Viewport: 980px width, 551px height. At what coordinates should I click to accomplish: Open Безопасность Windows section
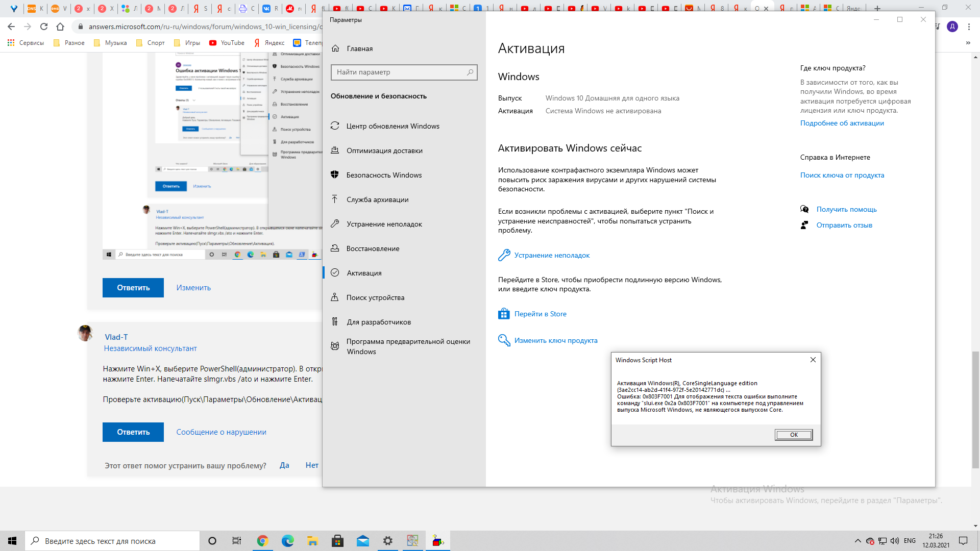coord(384,175)
